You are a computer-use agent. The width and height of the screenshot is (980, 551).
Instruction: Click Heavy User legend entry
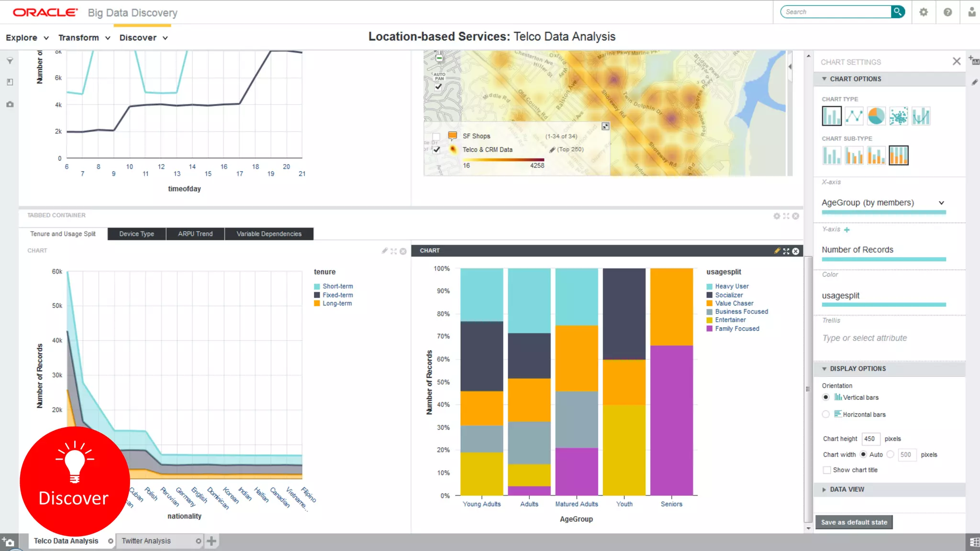point(732,286)
